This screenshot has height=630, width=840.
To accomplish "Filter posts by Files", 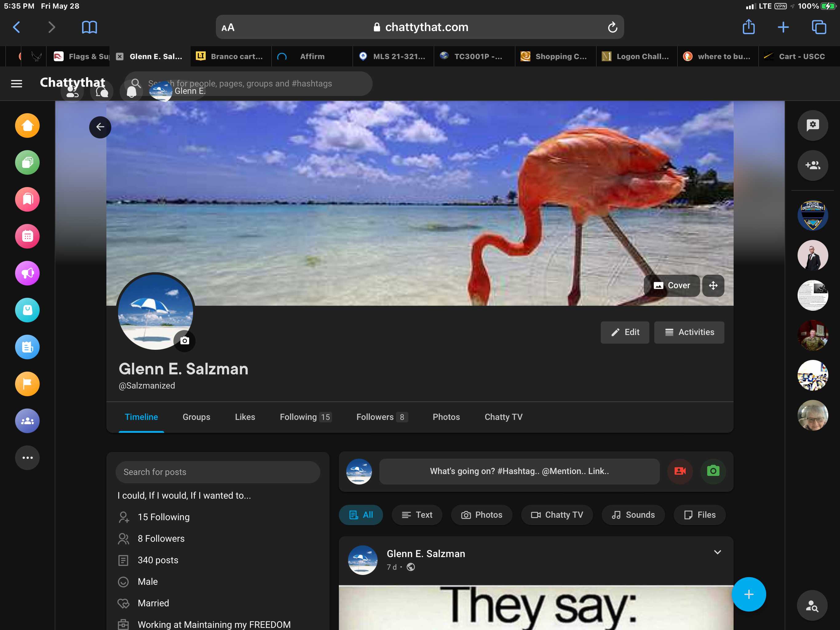I will 699,514.
